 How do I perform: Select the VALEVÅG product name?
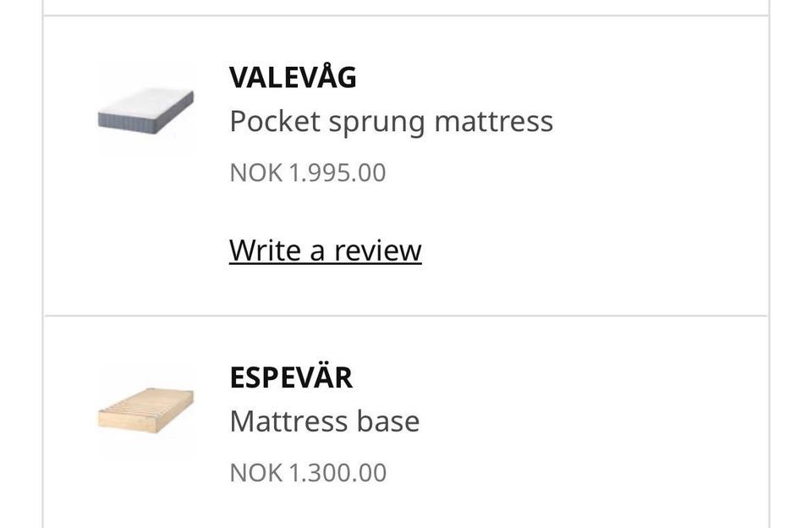(293, 77)
